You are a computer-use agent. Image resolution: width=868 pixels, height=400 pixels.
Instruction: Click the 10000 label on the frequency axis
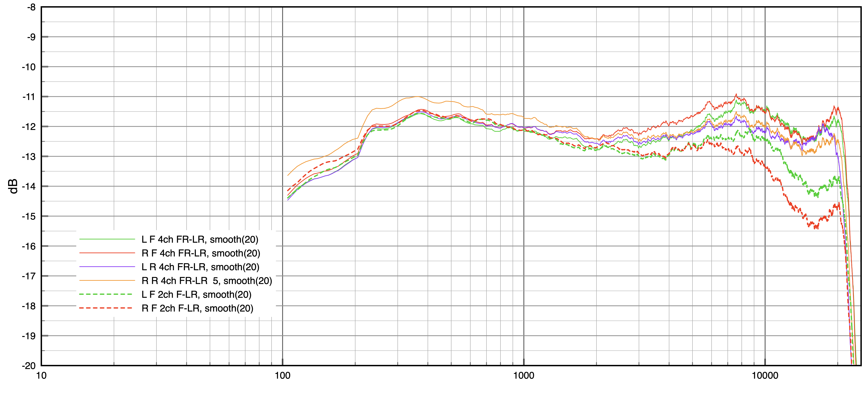click(765, 376)
